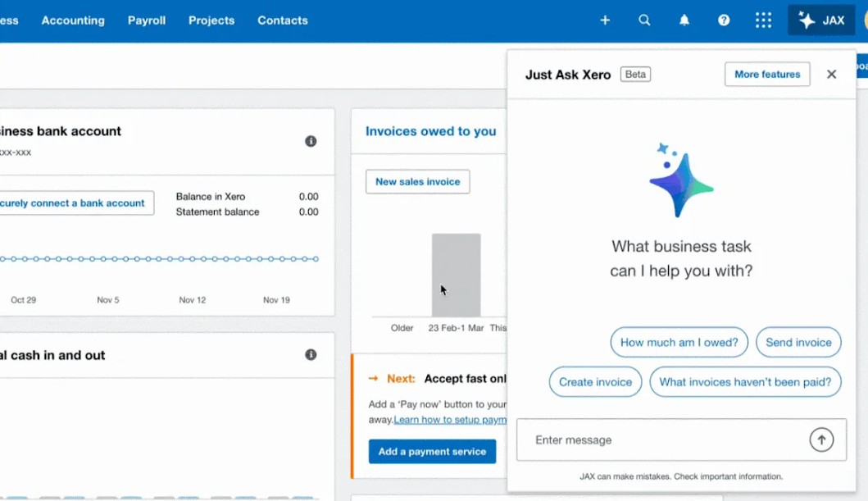Click the Older chart label
Image resolution: width=868 pixels, height=501 pixels.
pos(402,328)
